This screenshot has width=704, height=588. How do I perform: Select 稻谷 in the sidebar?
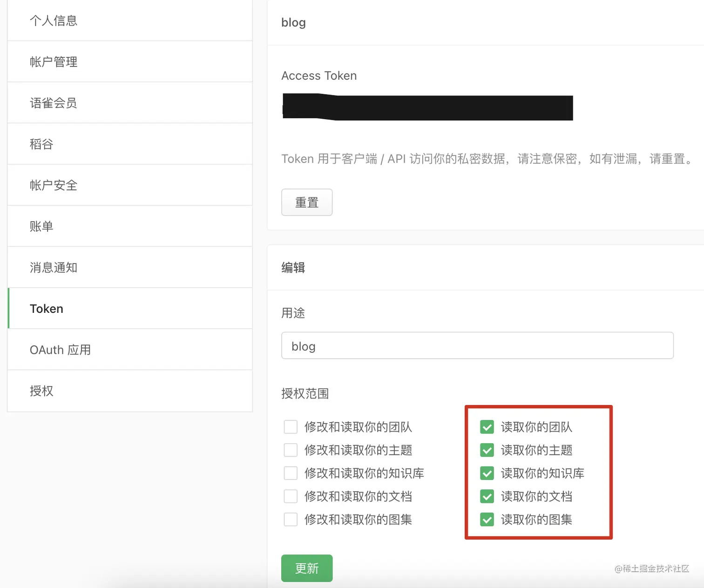(130, 144)
